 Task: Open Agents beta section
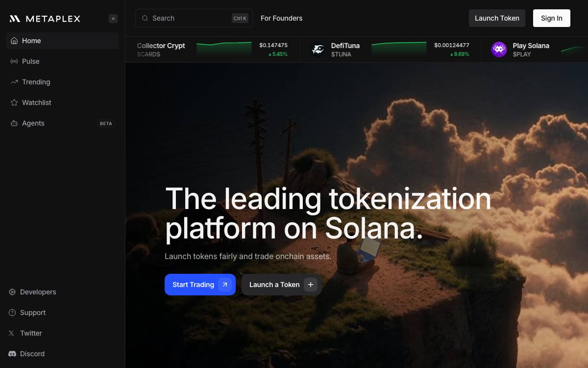[62, 123]
